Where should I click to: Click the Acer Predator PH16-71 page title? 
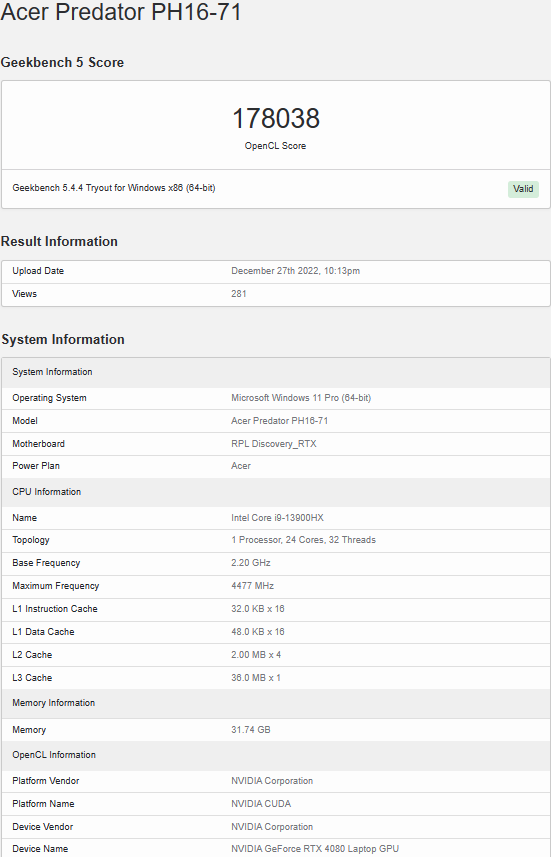click(121, 11)
